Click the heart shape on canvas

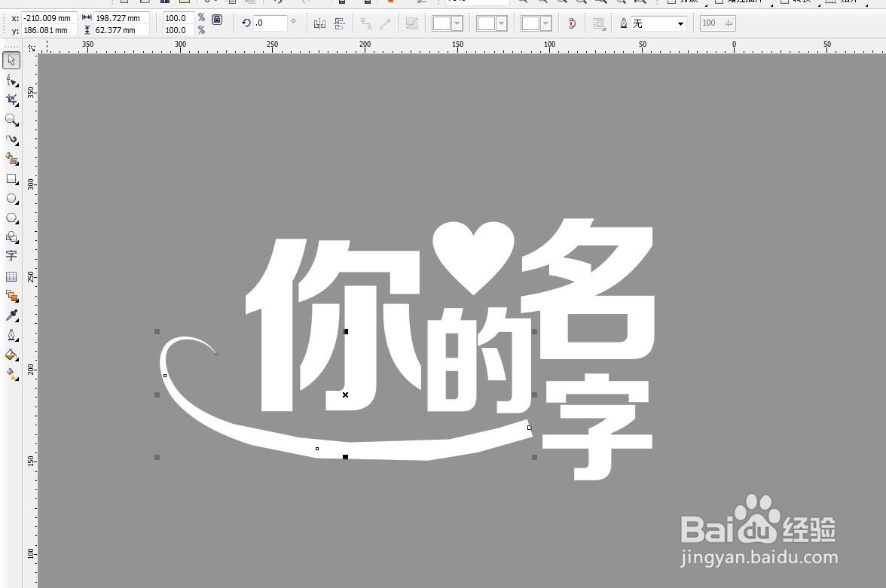point(473,257)
